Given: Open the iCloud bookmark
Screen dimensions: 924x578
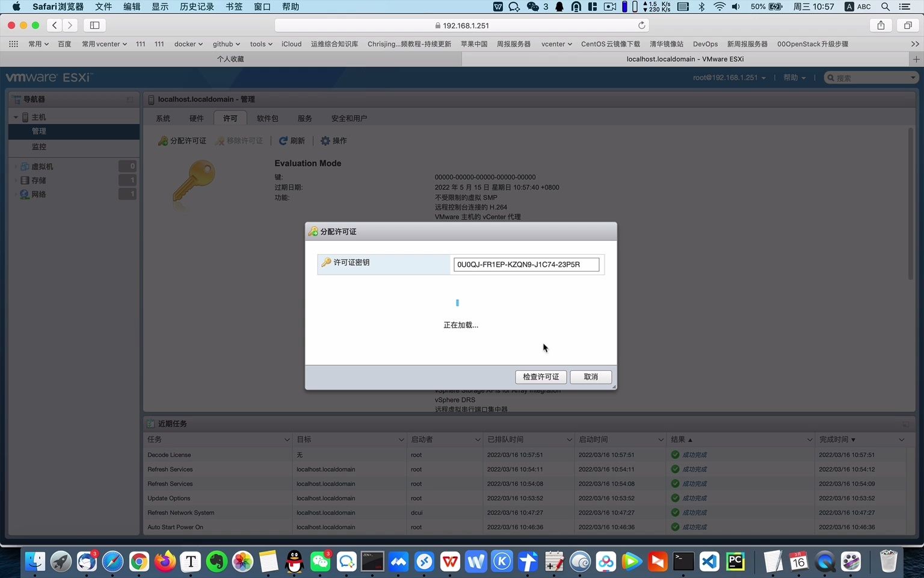Looking at the screenshot, I should (x=291, y=44).
